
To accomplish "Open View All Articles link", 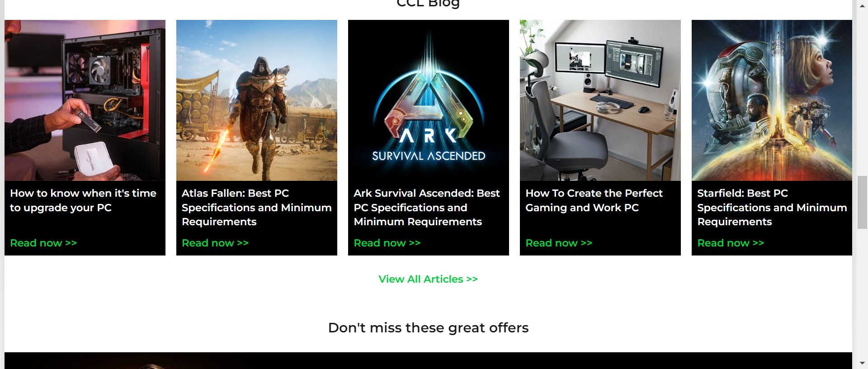I will point(428,279).
